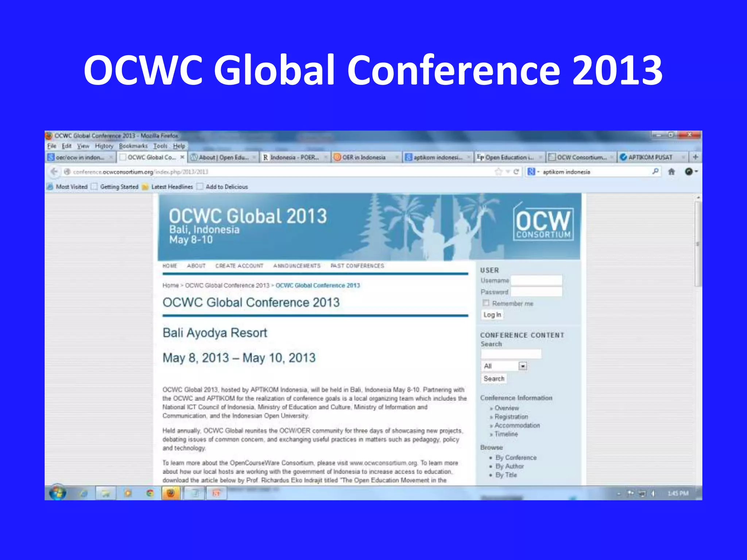This screenshot has width=747, height=560.
Task: Open the PAST CONFERENCES link
Action: coord(357,266)
